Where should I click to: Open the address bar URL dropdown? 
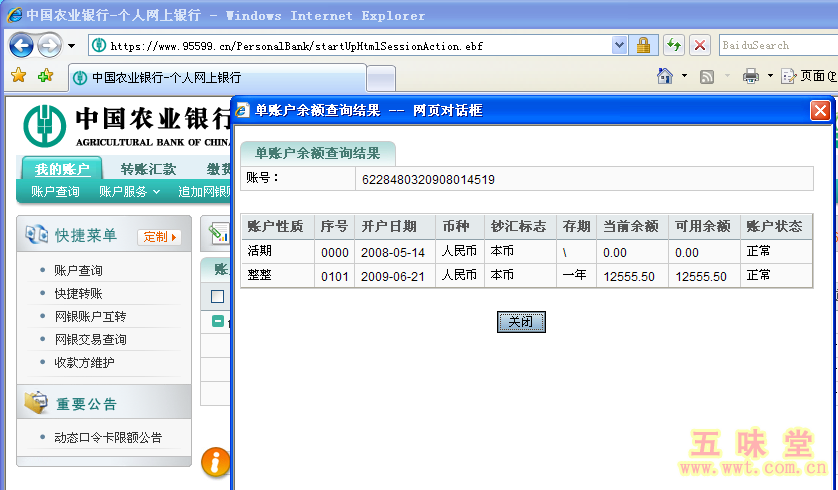(x=619, y=45)
